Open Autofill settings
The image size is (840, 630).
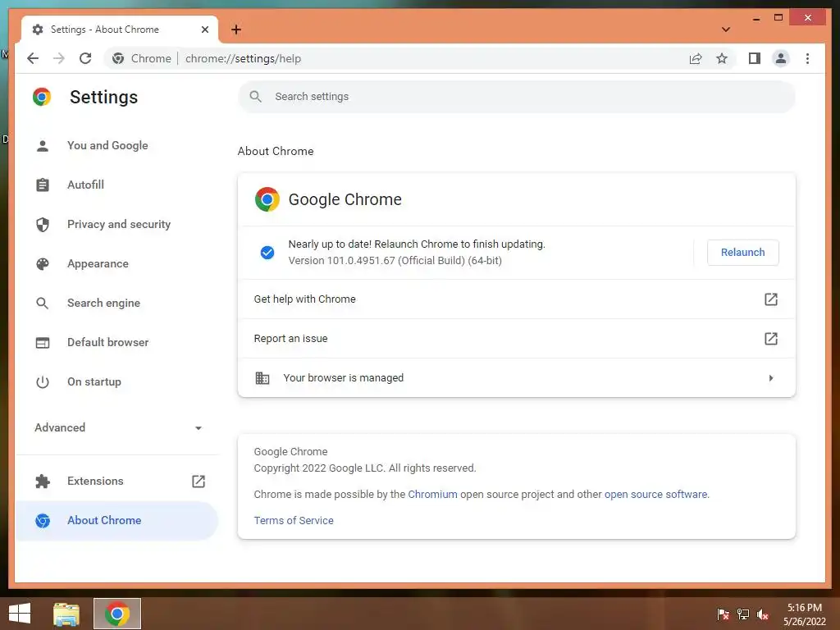pyautogui.click(x=116, y=185)
